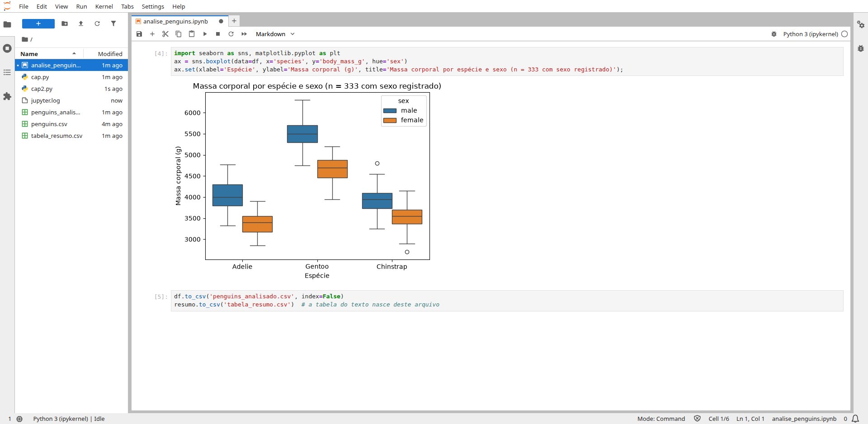Screen dimensions: 868x424
Task: Select penguins.csv file
Action: [x=71, y=124]
